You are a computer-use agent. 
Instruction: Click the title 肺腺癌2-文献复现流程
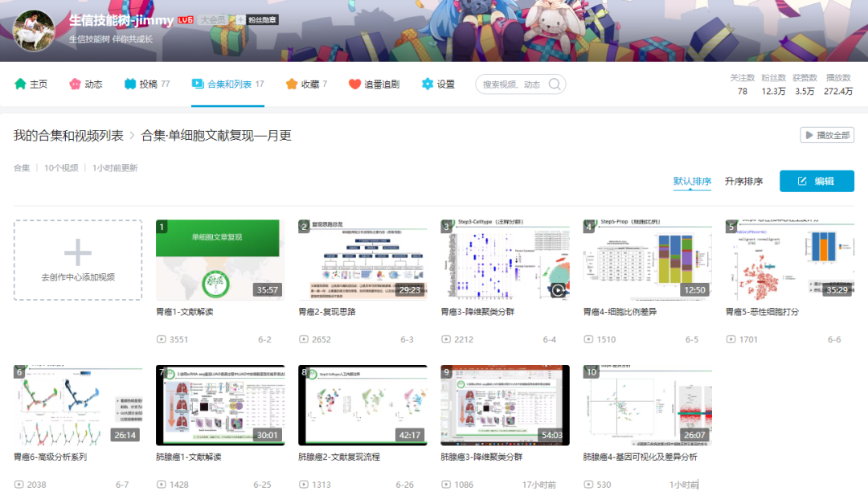[x=339, y=457]
